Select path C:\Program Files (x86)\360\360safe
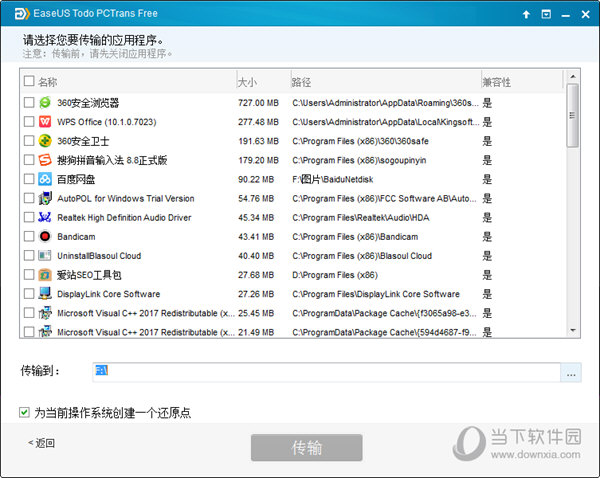Viewport: 600px width, 478px height. tap(360, 141)
